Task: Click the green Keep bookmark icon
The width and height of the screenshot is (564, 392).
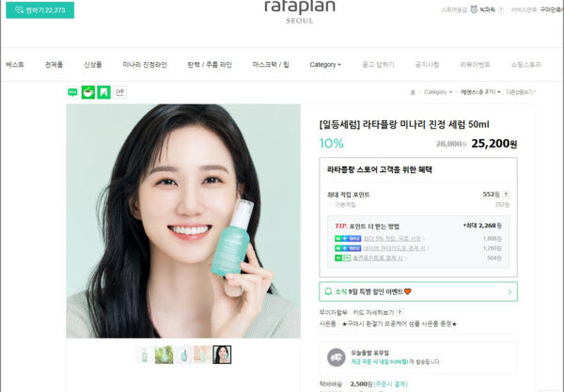Action: pos(104,92)
